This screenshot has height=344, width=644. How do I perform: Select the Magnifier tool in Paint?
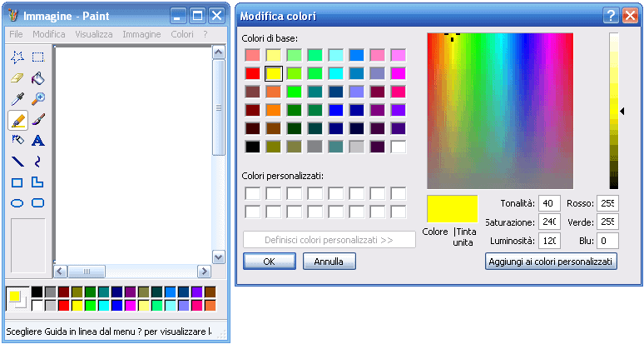37,99
